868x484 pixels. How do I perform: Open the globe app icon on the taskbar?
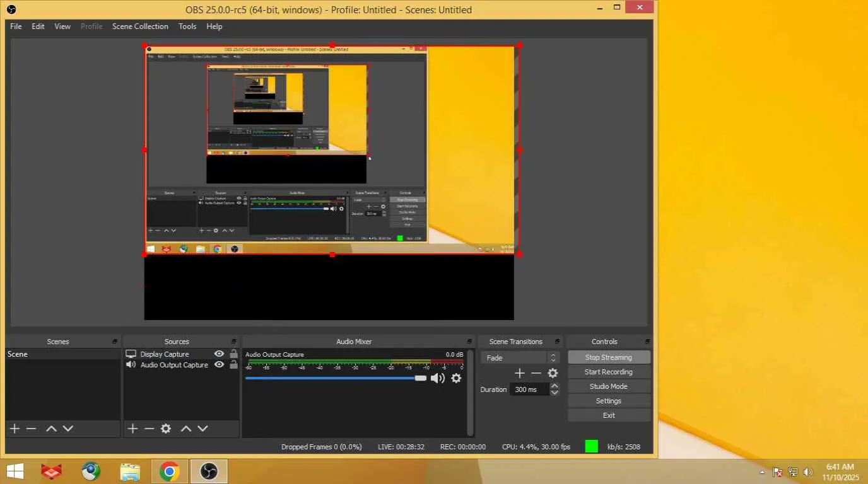click(x=91, y=471)
